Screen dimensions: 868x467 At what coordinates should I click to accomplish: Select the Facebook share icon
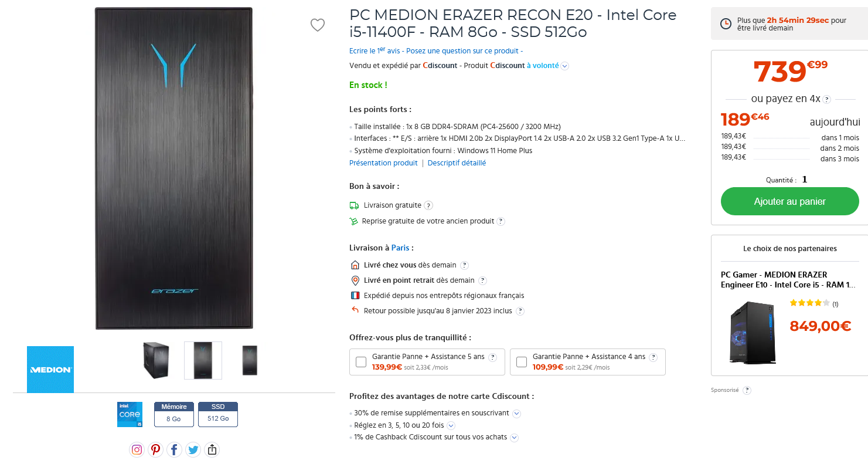point(174,449)
